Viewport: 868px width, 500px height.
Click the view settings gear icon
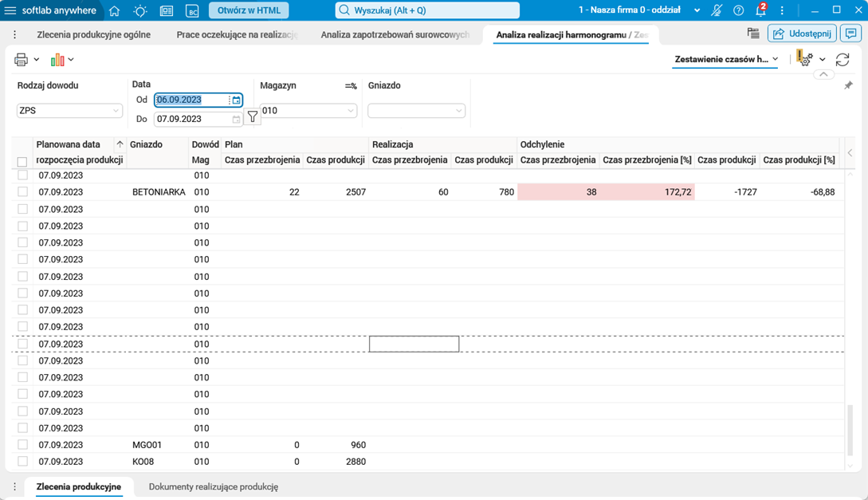pos(805,58)
